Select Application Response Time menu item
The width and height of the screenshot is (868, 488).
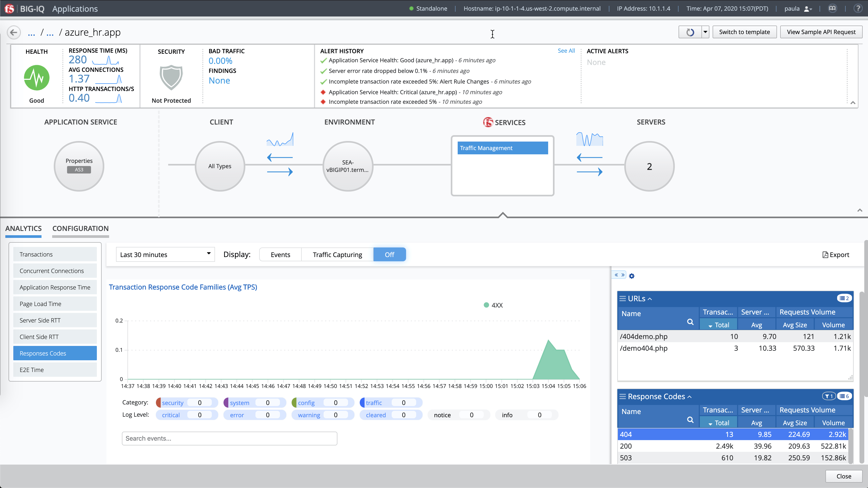click(55, 287)
